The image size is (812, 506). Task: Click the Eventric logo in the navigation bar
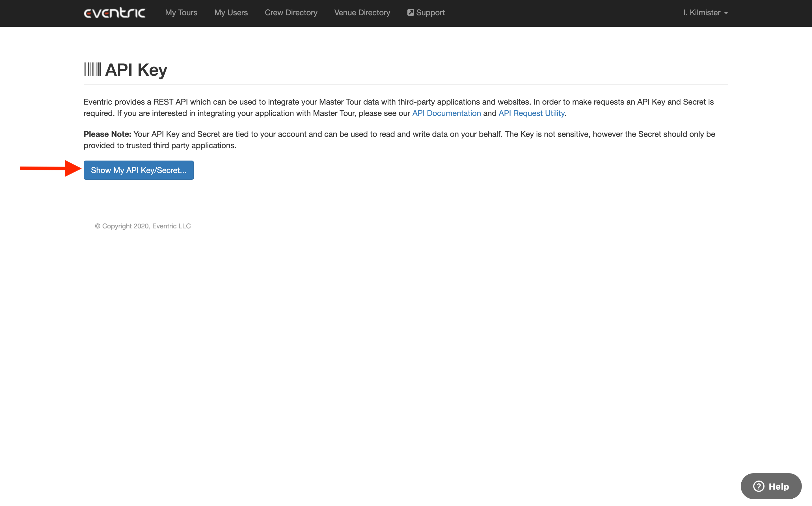pyautogui.click(x=114, y=12)
